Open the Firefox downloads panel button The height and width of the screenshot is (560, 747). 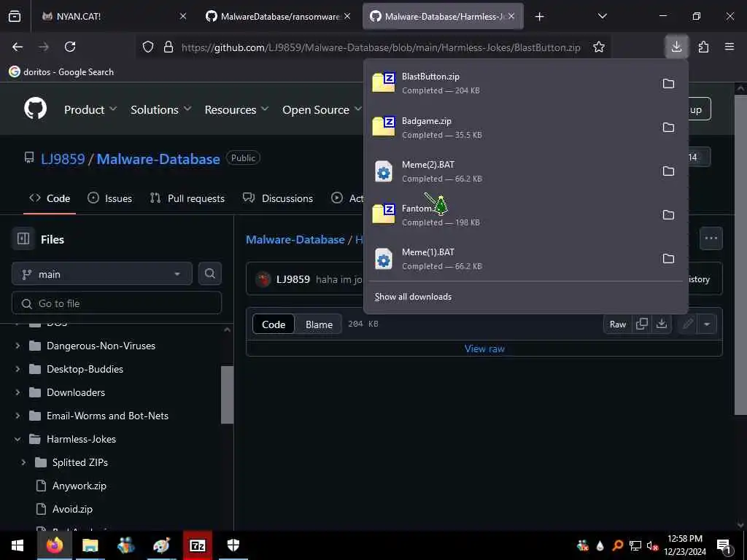pos(676,47)
